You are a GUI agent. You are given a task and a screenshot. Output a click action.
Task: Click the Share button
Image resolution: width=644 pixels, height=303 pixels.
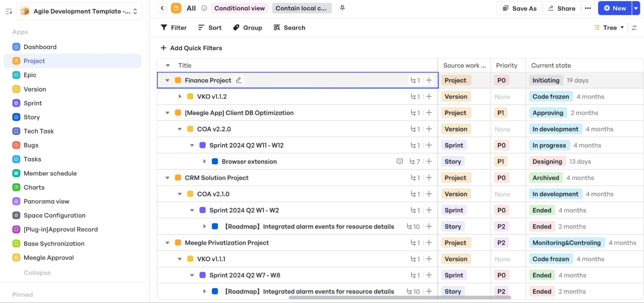[562, 8]
